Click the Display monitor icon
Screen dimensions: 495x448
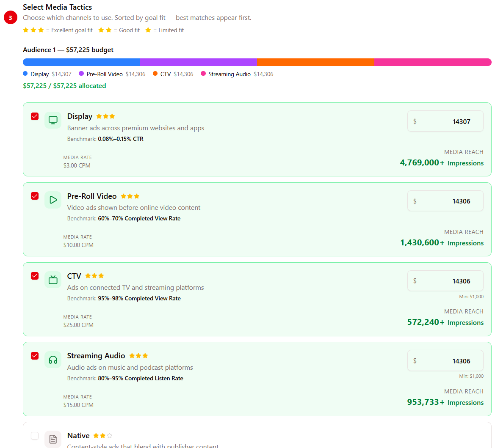coord(53,120)
